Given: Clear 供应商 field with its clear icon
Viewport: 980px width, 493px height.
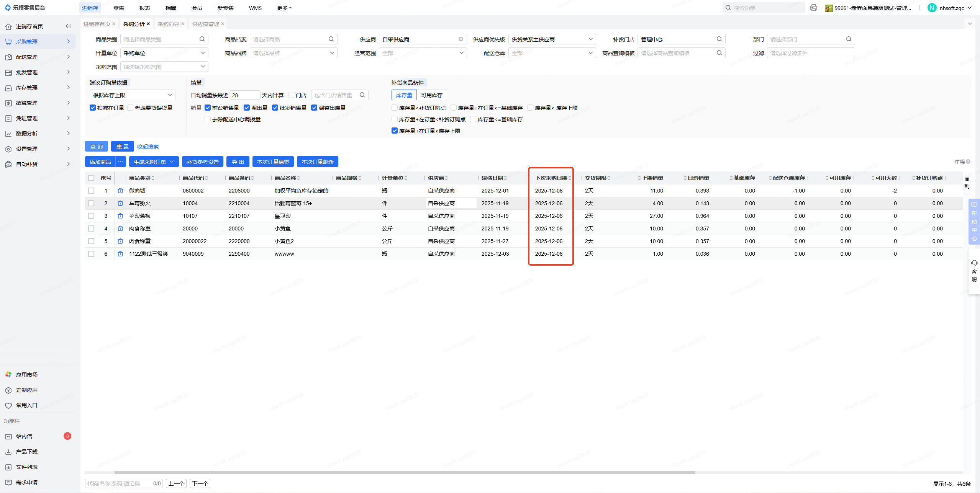Looking at the screenshot, I should [x=461, y=39].
